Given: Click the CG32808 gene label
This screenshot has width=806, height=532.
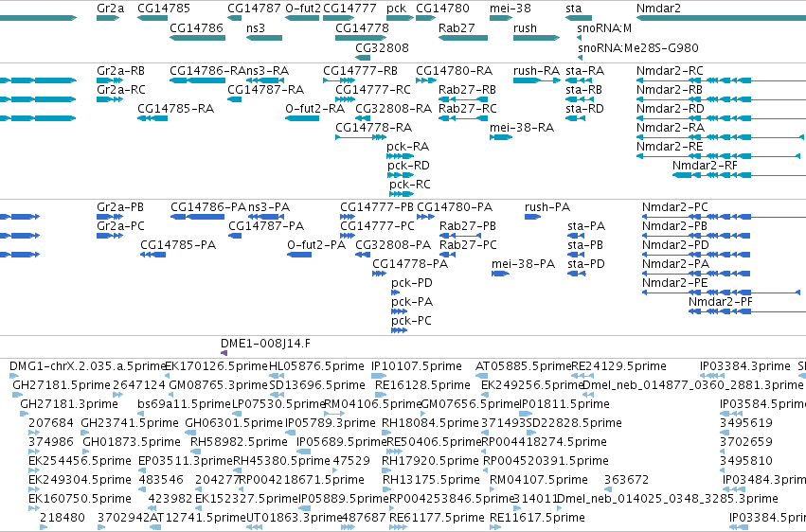Looking at the screenshot, I should click(x=382, y=47).
